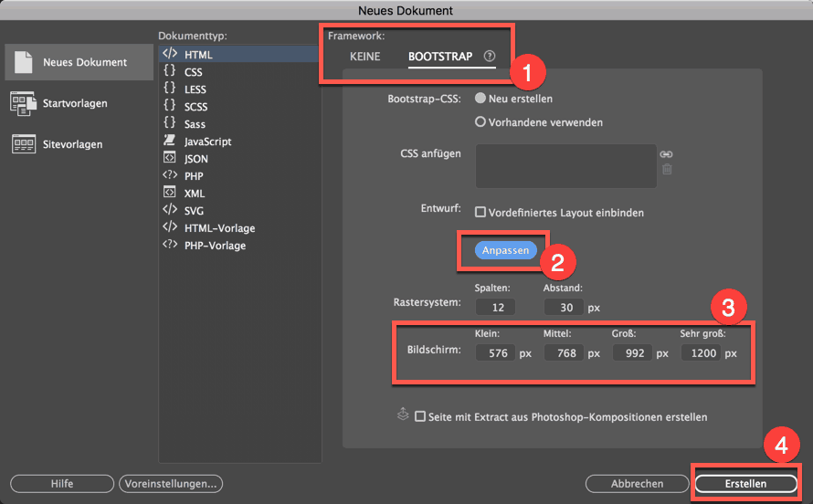813x504 pixels.
Task: Select SCSS document type label
Action: tap(196, 107)
